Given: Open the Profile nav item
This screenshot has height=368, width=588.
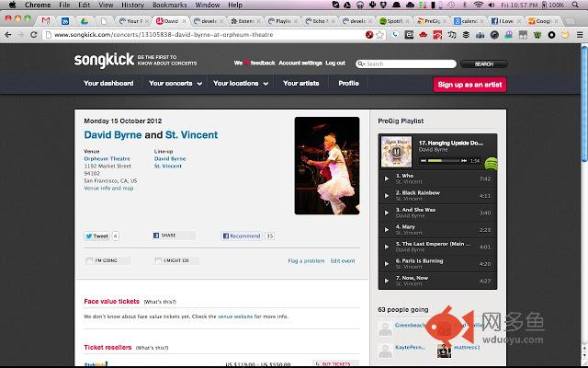Looking at the screenshot, I should pyautogui.click(x=349, y=84).
